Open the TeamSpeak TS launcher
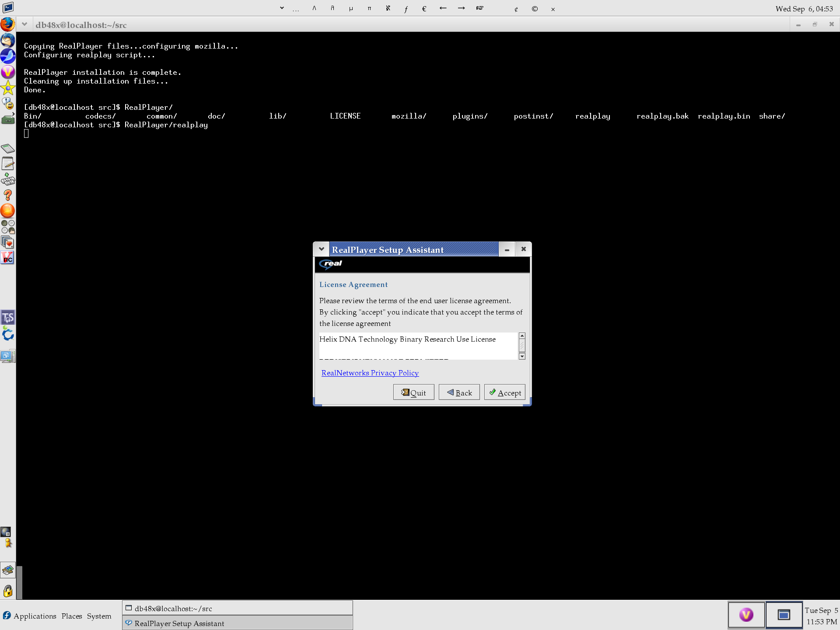The width and height of the screenshot is (840, 630). [x=8, y=318]
